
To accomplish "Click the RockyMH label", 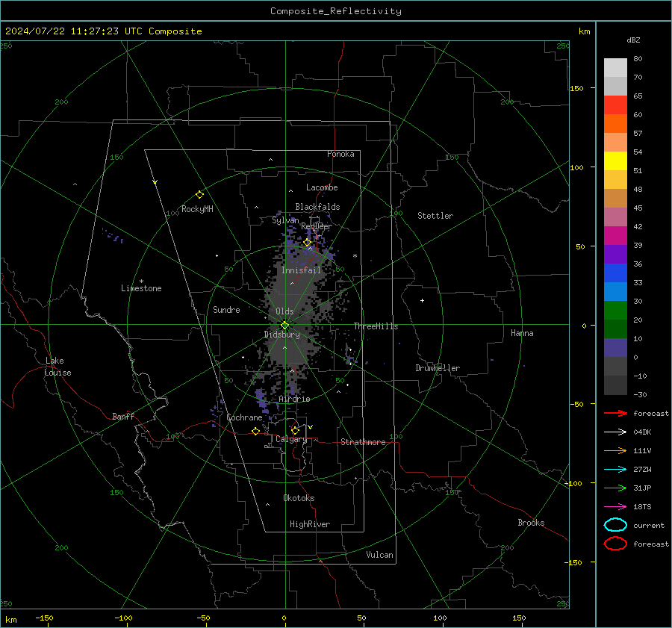I will (x=197, y=209).
